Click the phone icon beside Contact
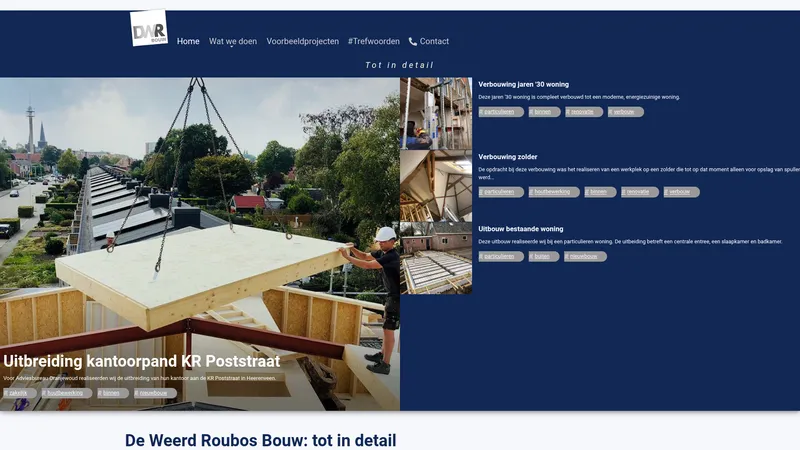This screenshot has width=800, height=450. tap(413, 42)
